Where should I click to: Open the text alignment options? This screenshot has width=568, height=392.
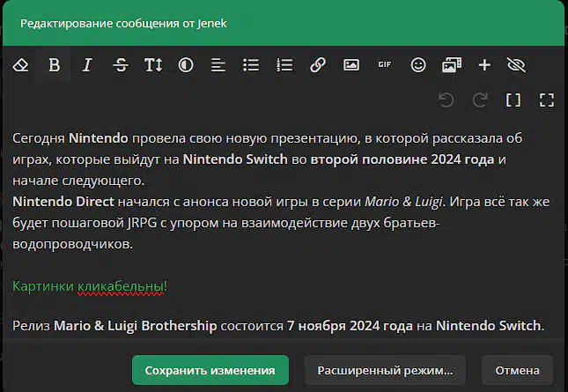pyautogui.click(x=218, y=65)
